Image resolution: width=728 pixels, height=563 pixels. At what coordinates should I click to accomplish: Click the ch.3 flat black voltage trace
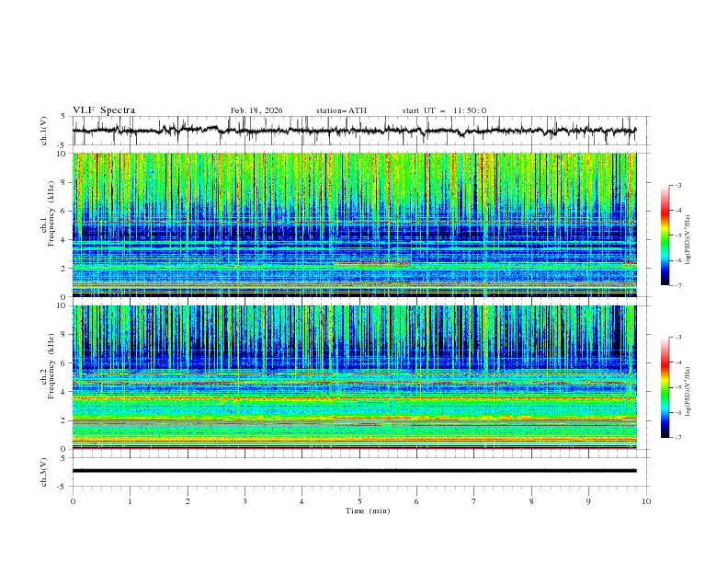pyautogui.click(x=354, y=471)
